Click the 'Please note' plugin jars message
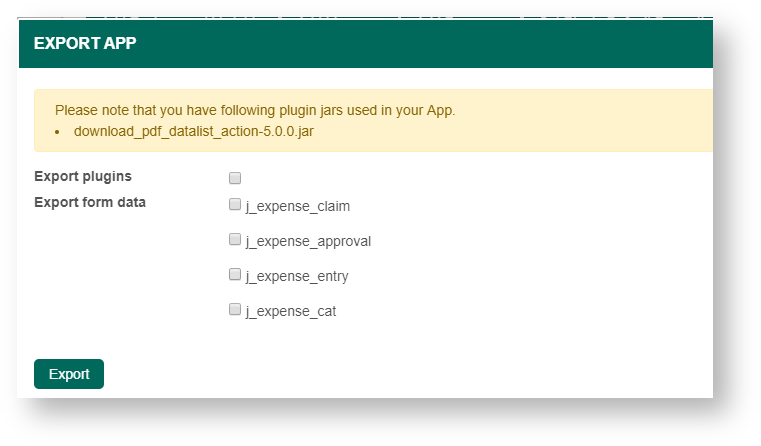This screenshot has height=446, width=761. point(255,110)
